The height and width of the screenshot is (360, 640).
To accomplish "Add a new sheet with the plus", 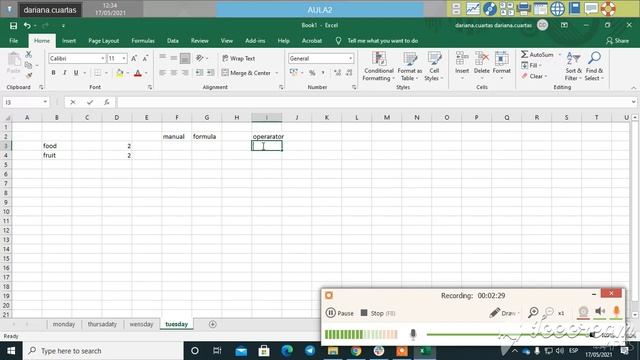I will click(212, 324).
